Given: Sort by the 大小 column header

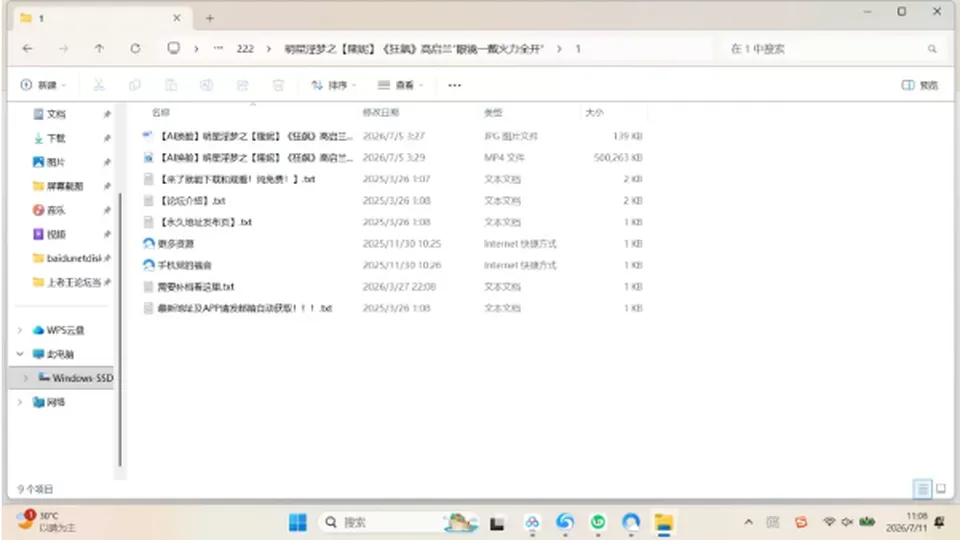Looking at the screenshot, I should coord(594,113).
